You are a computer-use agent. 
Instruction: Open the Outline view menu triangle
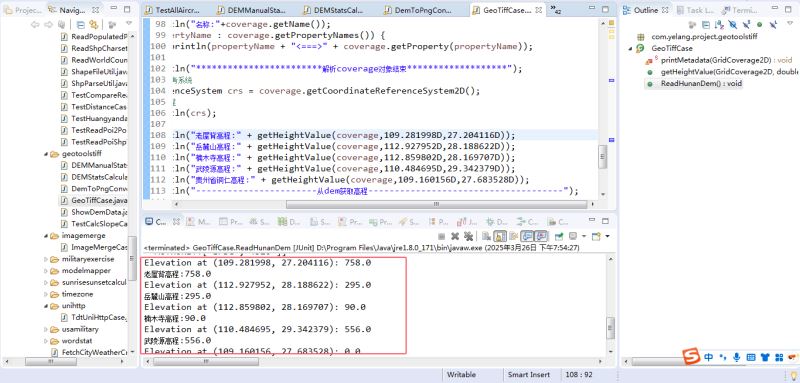pyautogui.click(x=790, y=23)
